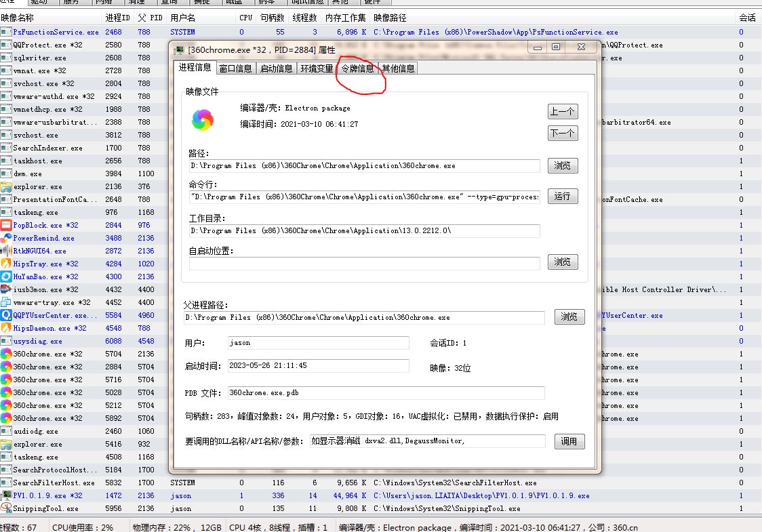762x532 pixels.
Task: Sort by the 会话 column header
Action: pyautogui.click(x=747, y=18)
